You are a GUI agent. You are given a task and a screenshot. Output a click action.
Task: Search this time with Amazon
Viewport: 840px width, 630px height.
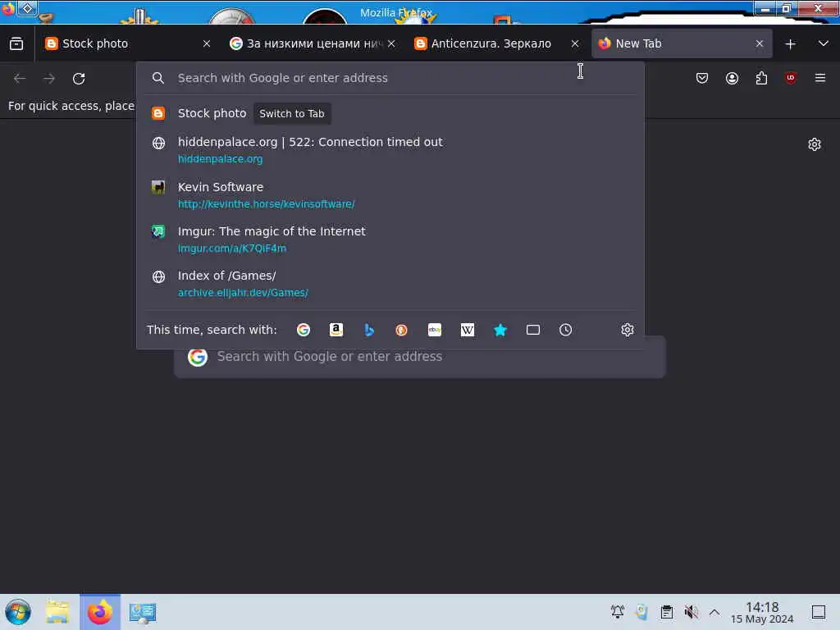(x=336, y=330)
